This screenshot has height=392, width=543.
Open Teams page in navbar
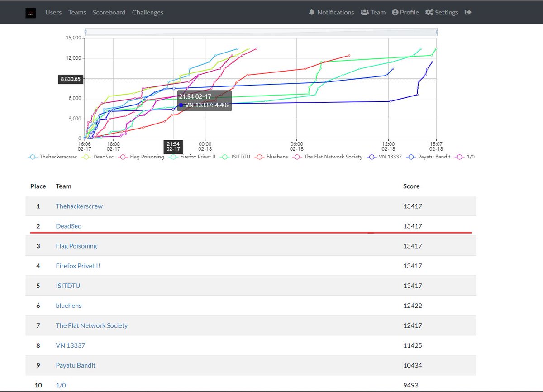pos(77,12)
